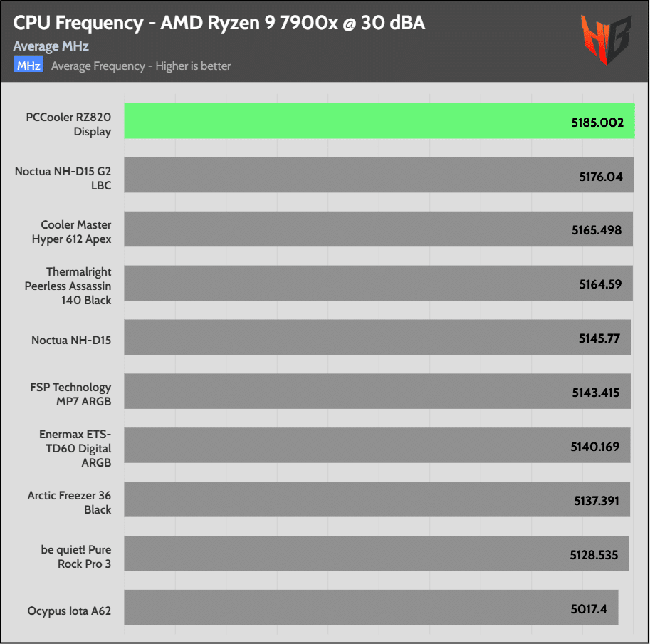Click the Average Frequency legend text
The image size is (650, 644).
pyautogui.click(x=141, y=66)
